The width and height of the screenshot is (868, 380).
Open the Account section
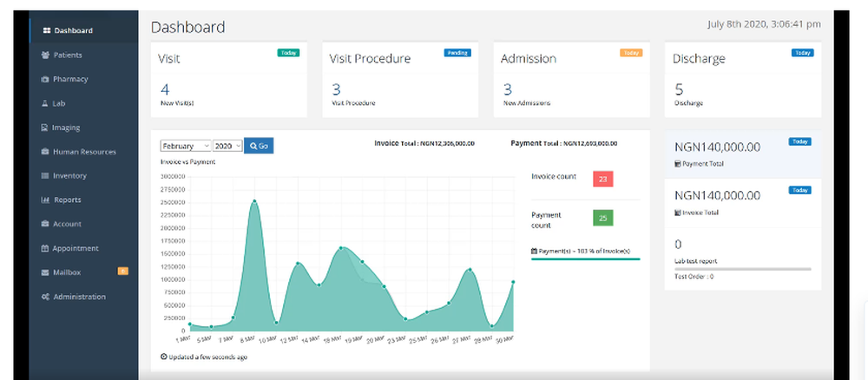coord(83,224)
